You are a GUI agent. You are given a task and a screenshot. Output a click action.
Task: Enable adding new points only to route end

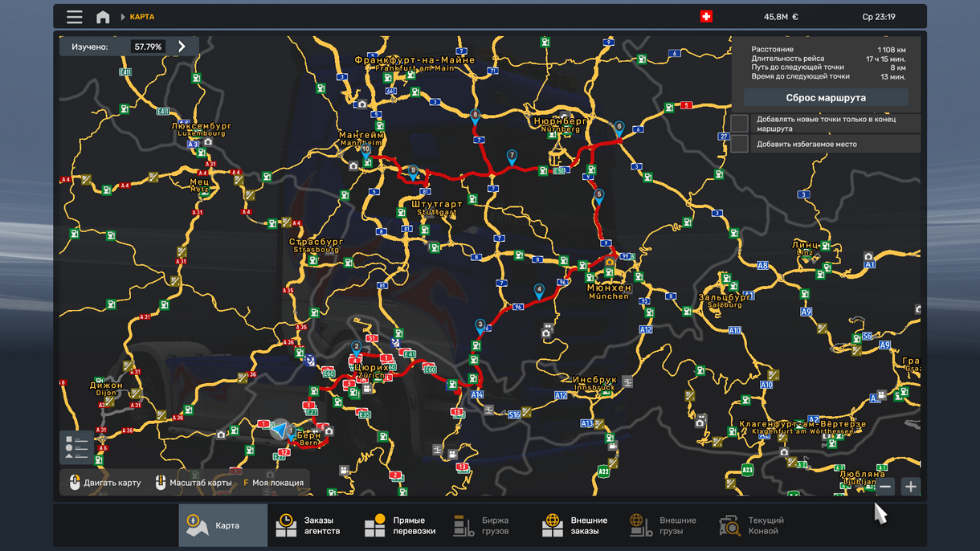739,124
